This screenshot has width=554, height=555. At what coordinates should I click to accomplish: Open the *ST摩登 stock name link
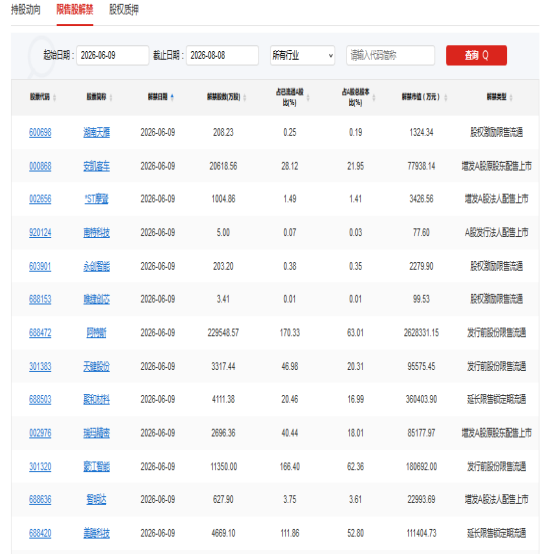pos(97,199)
